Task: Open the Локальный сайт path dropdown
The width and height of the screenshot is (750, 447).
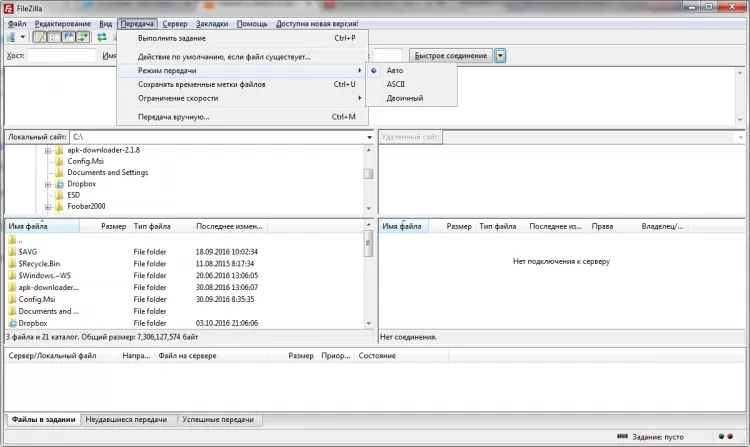Action: coord(369,137)
